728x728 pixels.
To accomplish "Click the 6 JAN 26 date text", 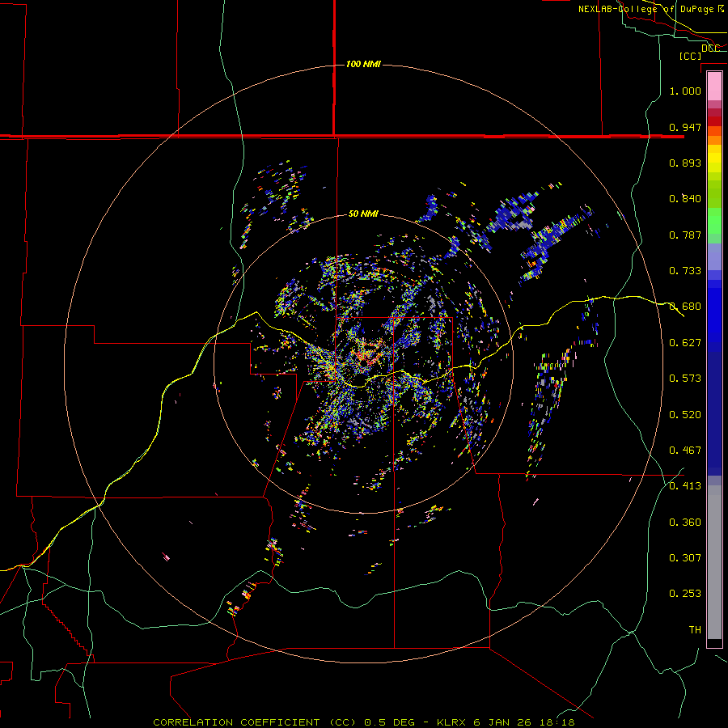I will [503, 722].
